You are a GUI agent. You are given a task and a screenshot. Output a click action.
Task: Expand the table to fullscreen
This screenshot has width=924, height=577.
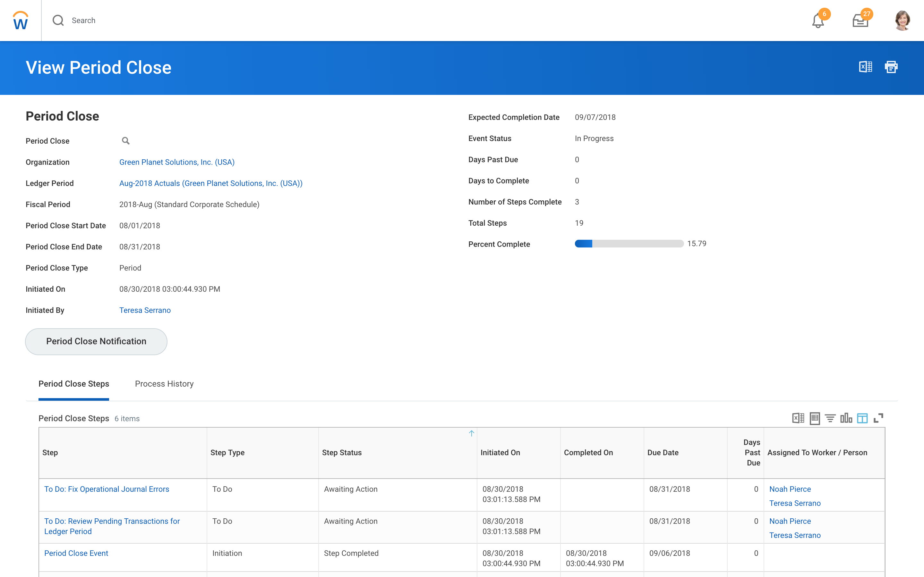[878, 418]
